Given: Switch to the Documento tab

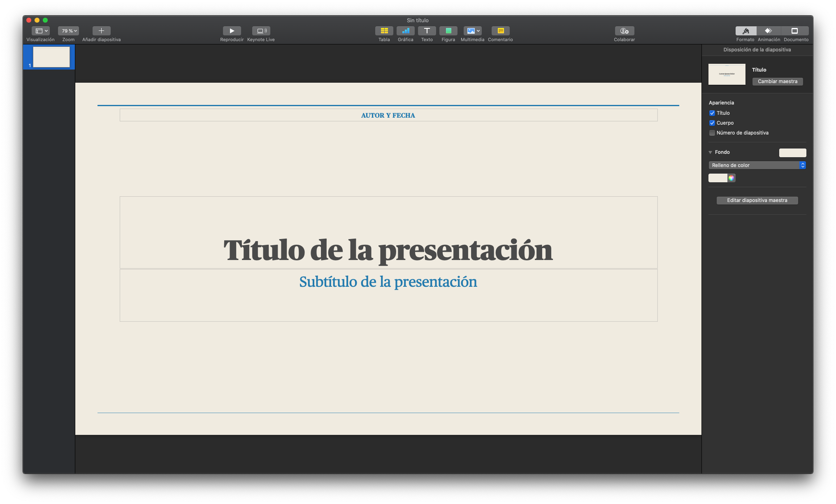Looking at the screenshot, I should 795,31.
